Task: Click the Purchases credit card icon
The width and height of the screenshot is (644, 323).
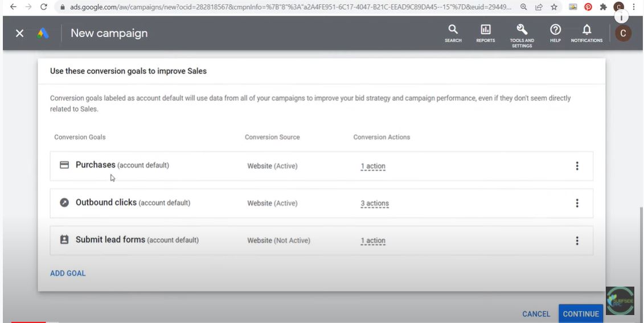Action: click(x=64, y=165)
